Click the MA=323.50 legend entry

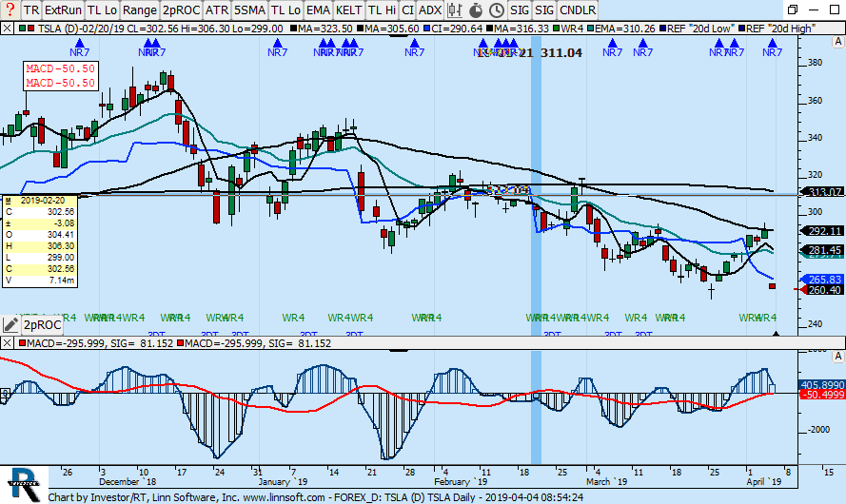coord(321,29)
